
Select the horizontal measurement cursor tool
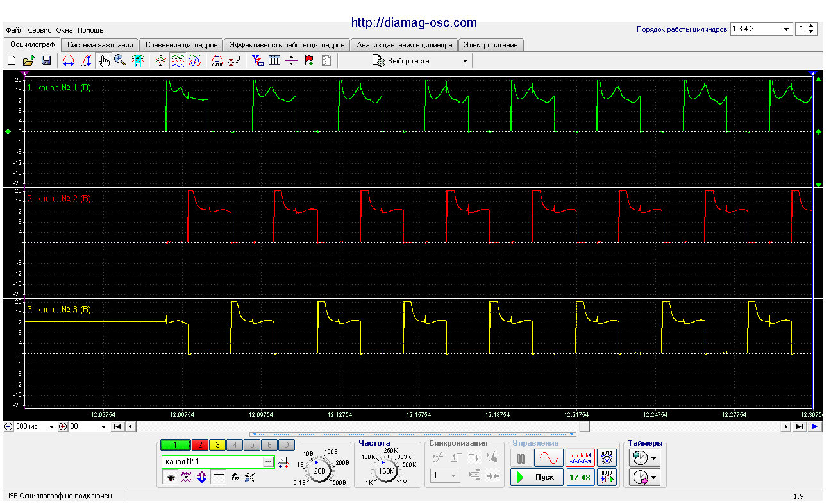(68, 61)
